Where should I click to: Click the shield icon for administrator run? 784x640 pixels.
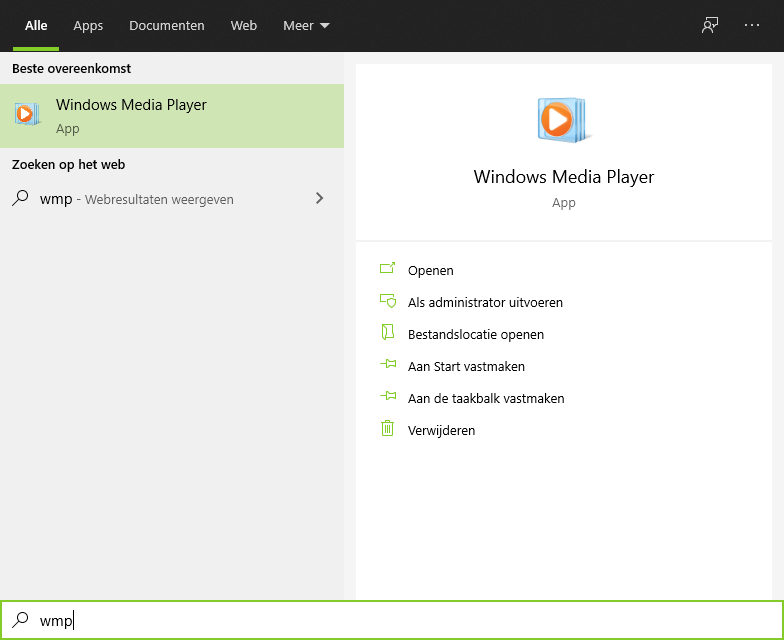(388, 300)
